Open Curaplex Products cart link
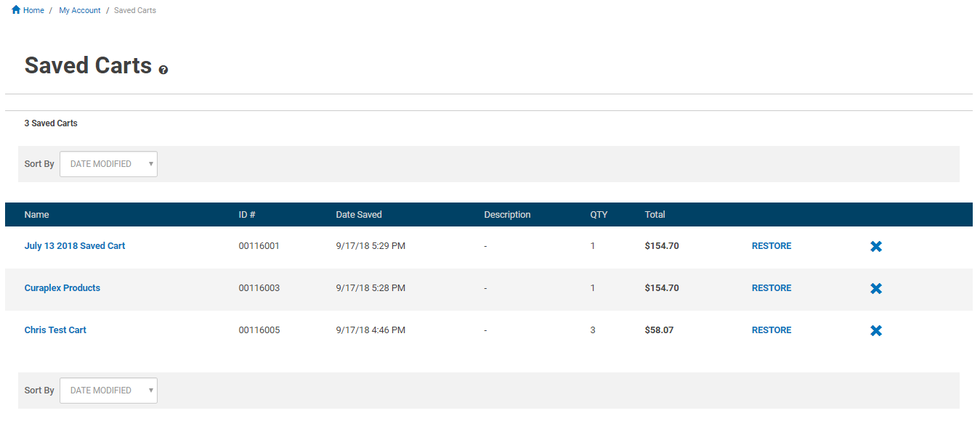 [62, 288]
